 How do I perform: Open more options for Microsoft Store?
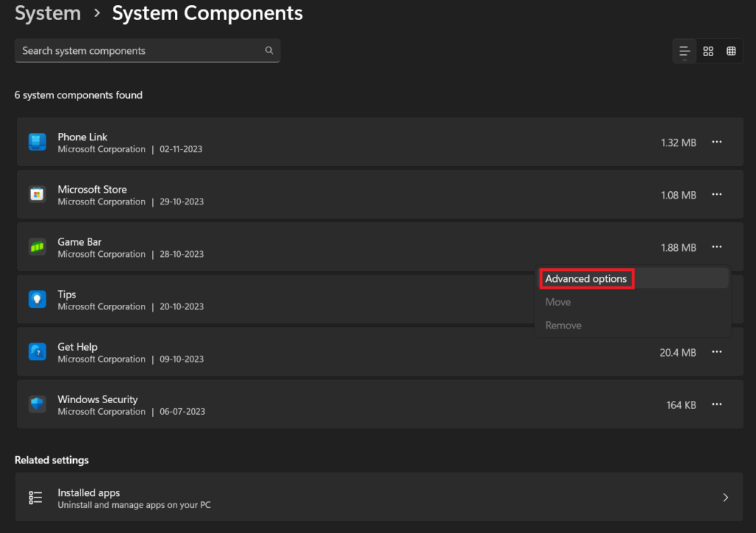[x=716, y=194]
